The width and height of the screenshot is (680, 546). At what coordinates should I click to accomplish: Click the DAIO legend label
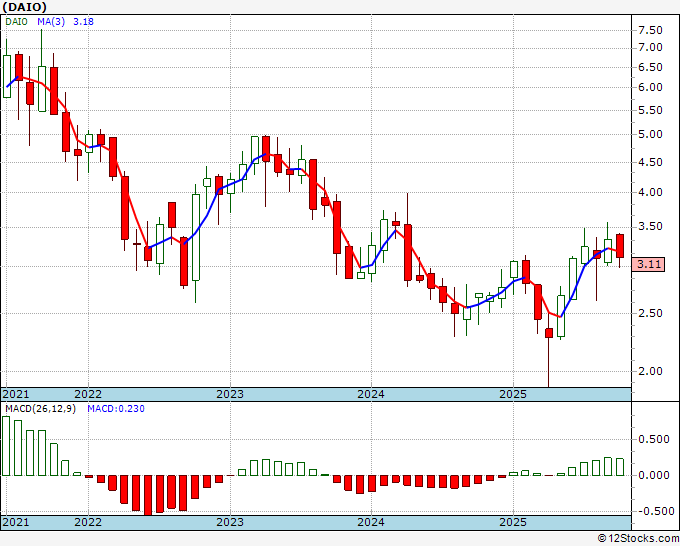(x=16, y=22)
